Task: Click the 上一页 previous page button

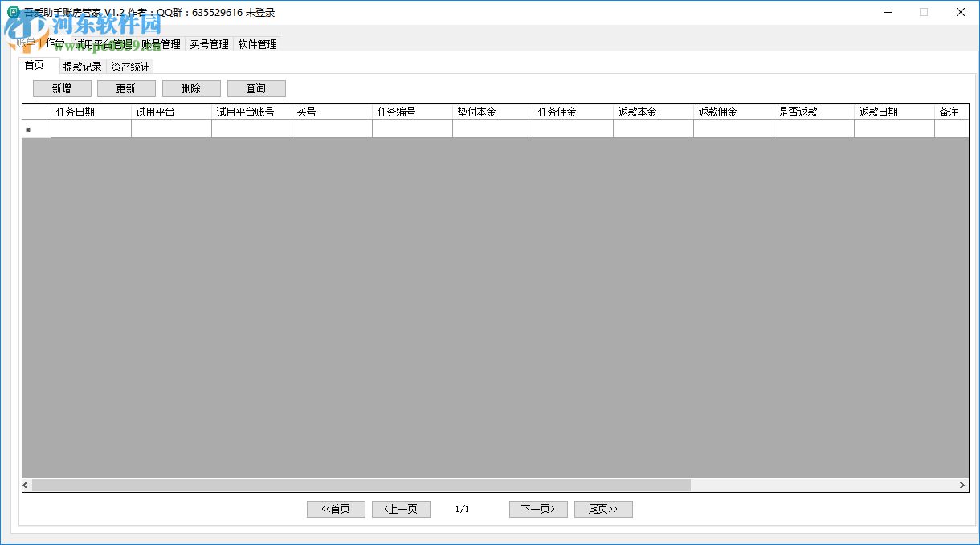Action: point(401,509)
